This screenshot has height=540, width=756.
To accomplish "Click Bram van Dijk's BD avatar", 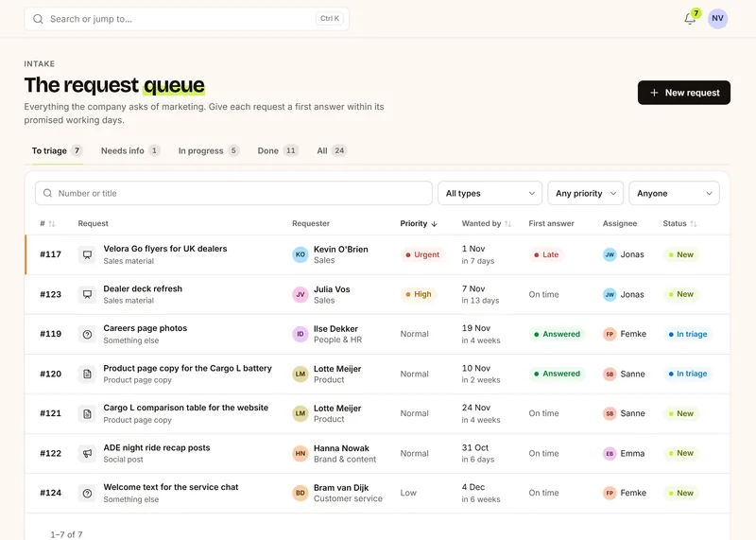I will coord(301,493).
